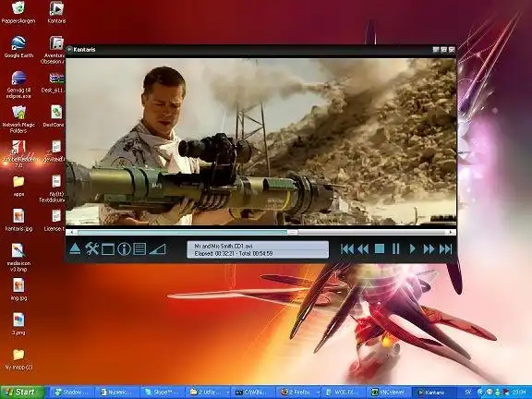Screen dimensions: 532x399
Task: Maximize the Kantaris window
Action: point(443,50)
